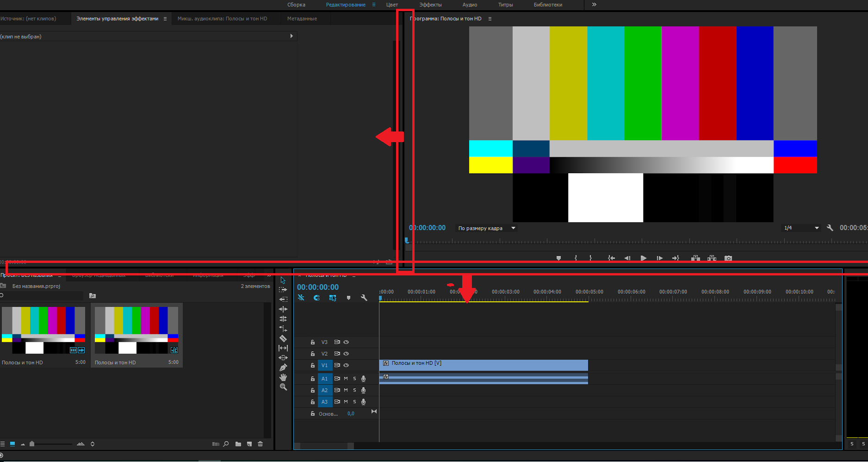
Task: Toggle timeline Snap magnet icon
Action: (316, 298)
